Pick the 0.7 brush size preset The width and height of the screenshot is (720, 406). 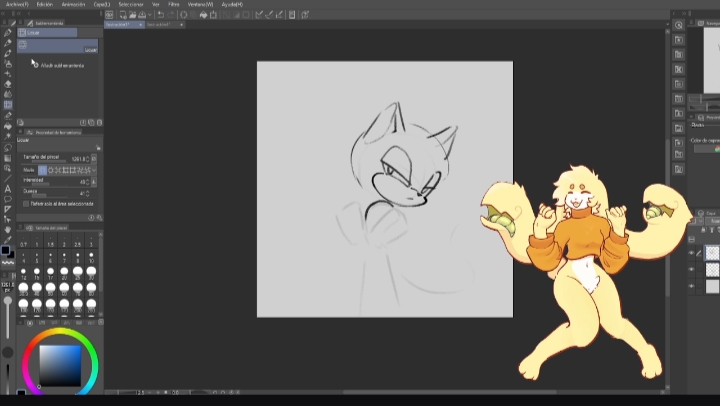24,244
